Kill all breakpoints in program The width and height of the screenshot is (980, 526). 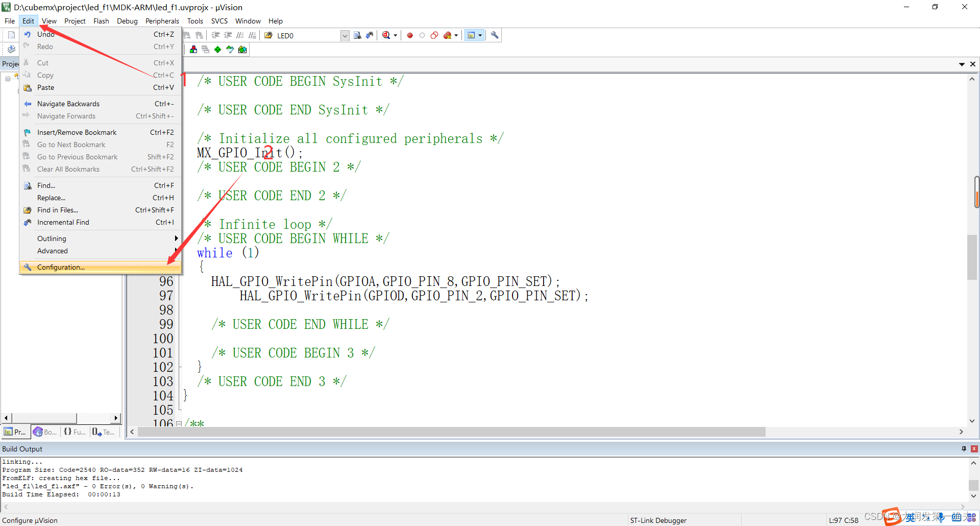(448, 35)
